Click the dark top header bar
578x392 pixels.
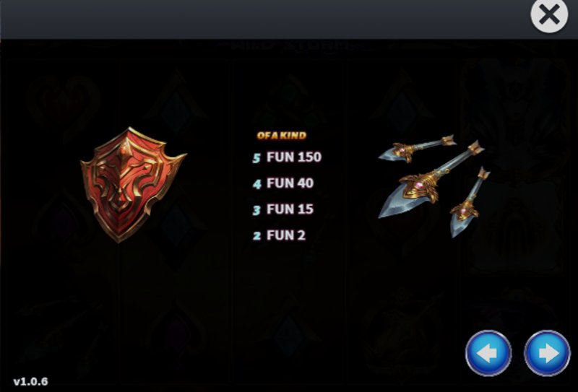click(x=264, y=19)
